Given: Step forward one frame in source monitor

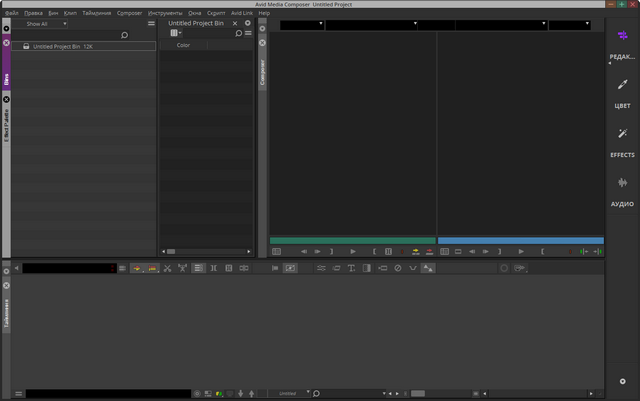Looking at the screenshot, I should tap(318, 252).
